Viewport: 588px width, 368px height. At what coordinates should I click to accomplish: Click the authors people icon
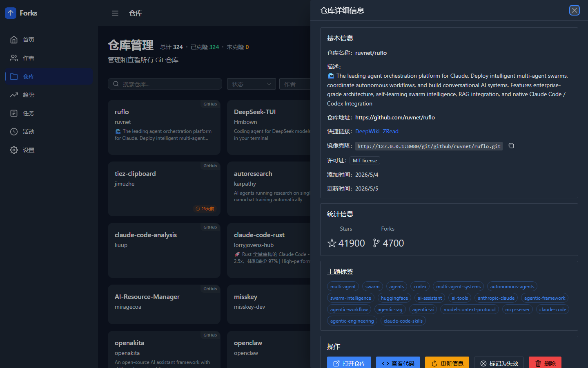(x=14, y=58)
